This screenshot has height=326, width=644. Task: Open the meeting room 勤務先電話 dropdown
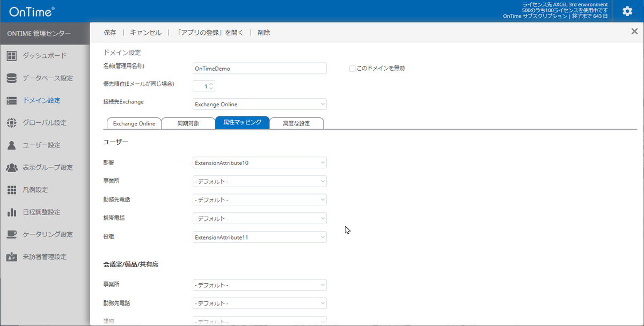click(260, 303)
